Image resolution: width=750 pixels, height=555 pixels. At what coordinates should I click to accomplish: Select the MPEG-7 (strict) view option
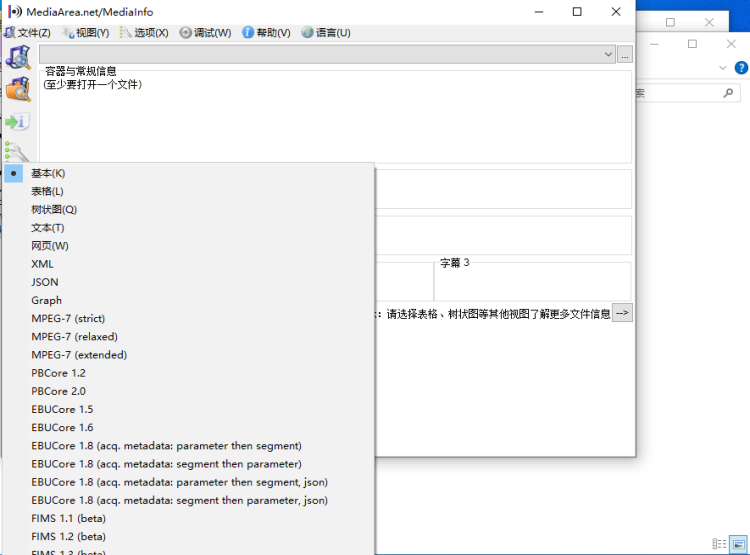pyautogui.click(x=188, y=319)
